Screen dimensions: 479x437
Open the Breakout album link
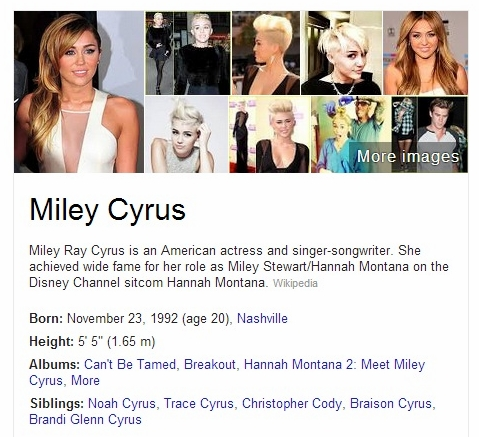coord(210,364)
